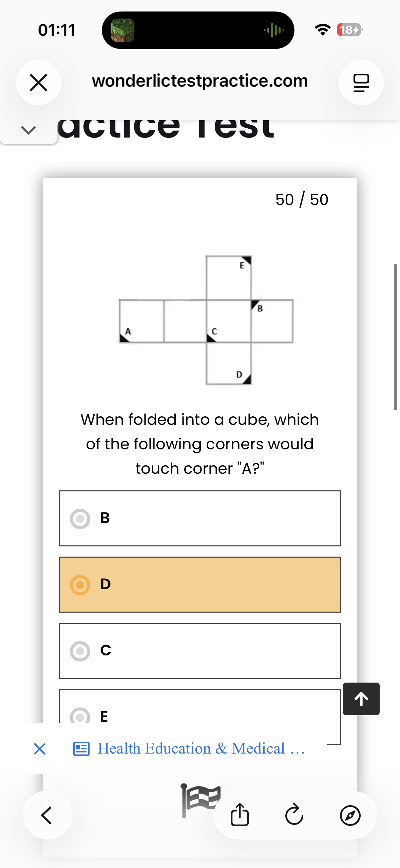Image resolution: width=400 pixels, height=868 pixels.
Task: Tap the scroll-to-top arrow button
Action: (x=361, y=699)
